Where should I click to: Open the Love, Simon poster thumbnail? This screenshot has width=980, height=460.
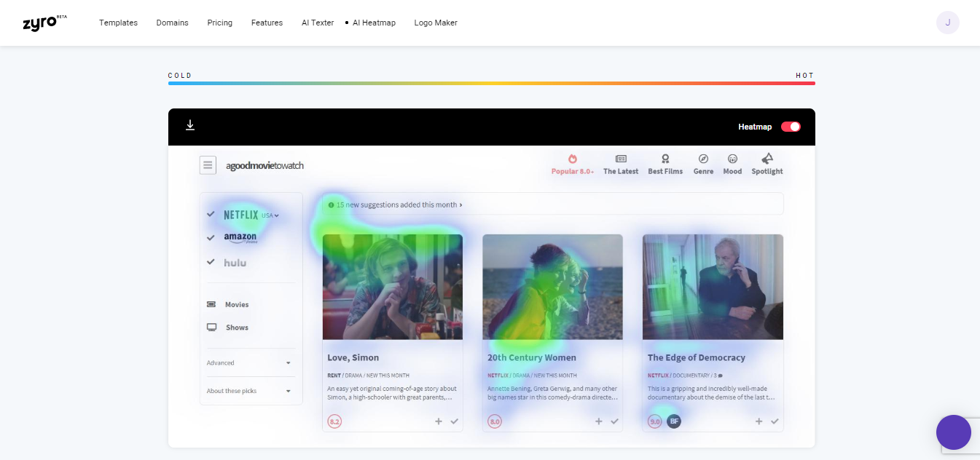(x=393, y=287)
